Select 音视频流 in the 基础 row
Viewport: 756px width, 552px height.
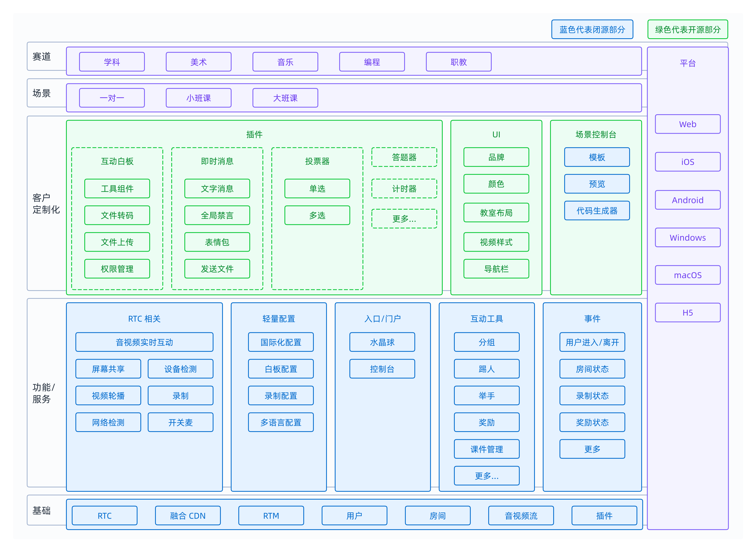tap(521, 516)
